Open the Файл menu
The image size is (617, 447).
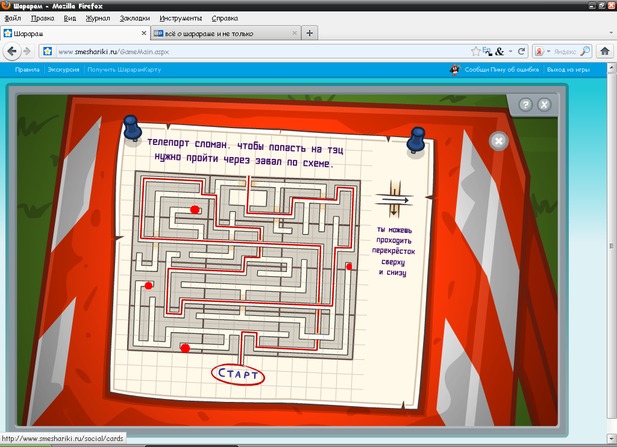pos(13,18)
